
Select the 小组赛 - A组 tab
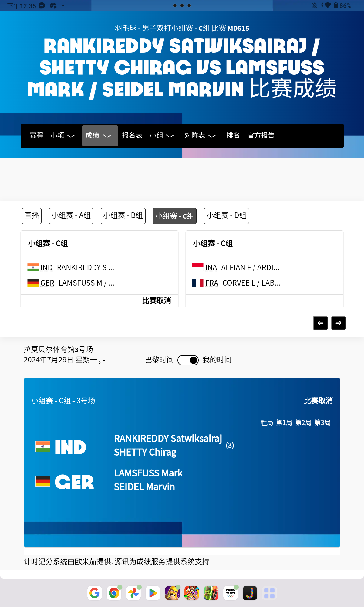(71, 216)
